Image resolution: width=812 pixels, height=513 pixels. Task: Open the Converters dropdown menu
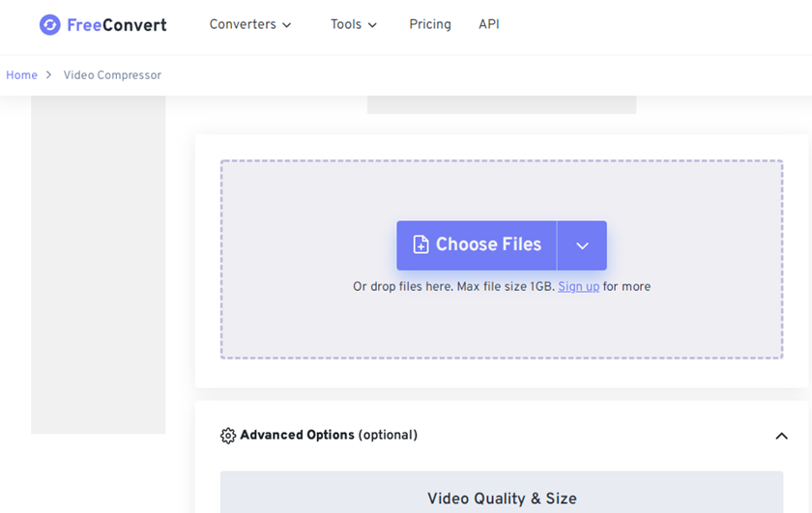coord(250,24)
